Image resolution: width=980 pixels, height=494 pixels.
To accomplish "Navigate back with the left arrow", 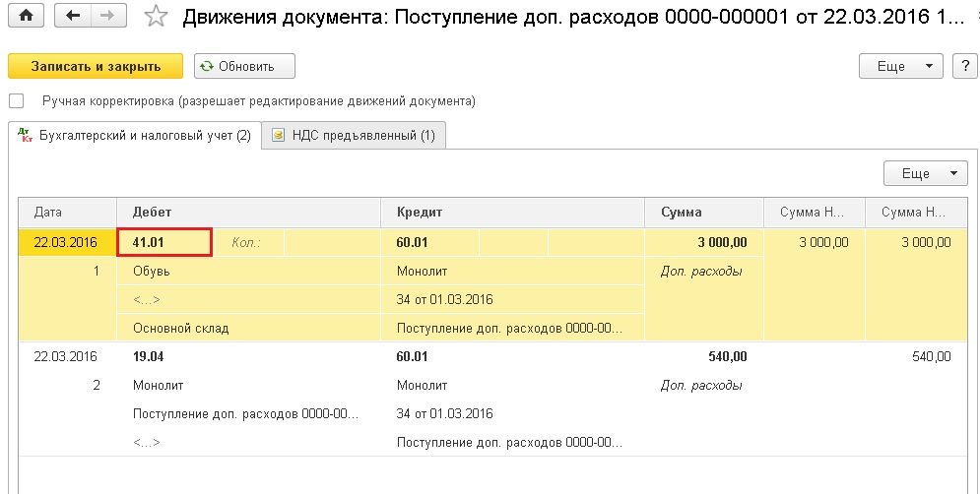I will coord(73,16).
